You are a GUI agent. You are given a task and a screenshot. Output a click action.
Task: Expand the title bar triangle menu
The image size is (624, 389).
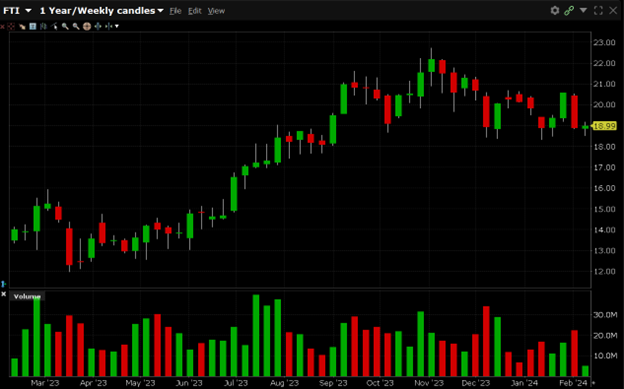coord(583,10)
